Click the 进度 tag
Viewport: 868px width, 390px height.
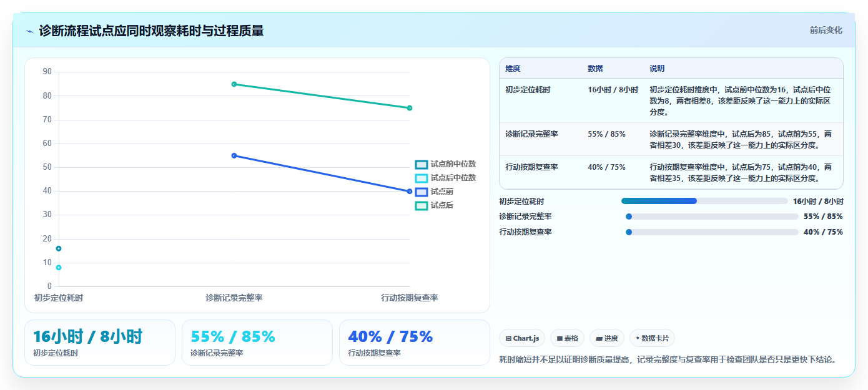coord(607,338)
